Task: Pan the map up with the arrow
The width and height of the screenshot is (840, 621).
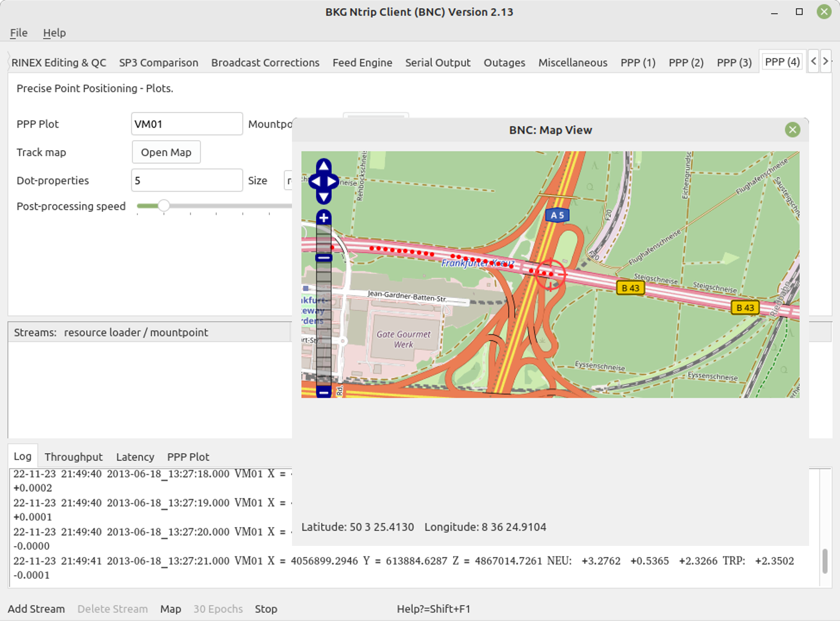Action: click(x=323, y=166)
